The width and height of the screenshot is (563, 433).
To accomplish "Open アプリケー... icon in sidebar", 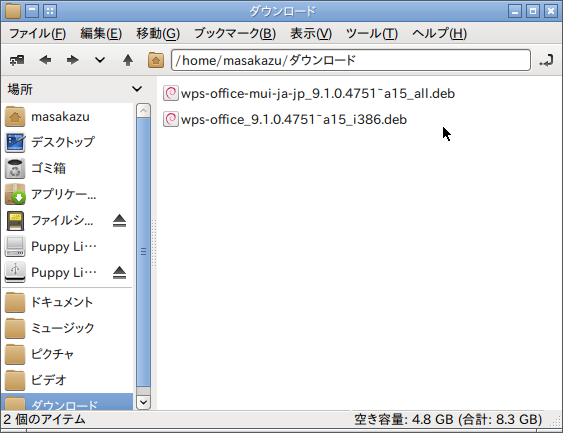I will tap(15, 194).
